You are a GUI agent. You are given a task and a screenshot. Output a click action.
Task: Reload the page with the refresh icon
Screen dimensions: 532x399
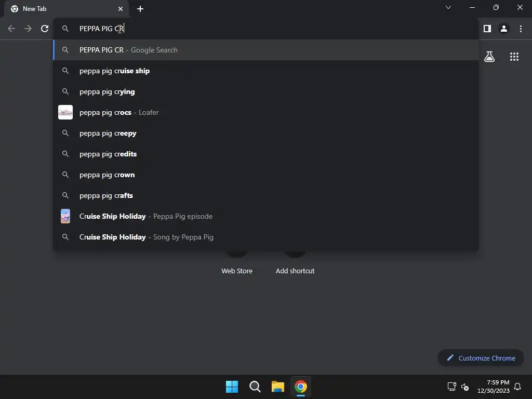[45, 29]
